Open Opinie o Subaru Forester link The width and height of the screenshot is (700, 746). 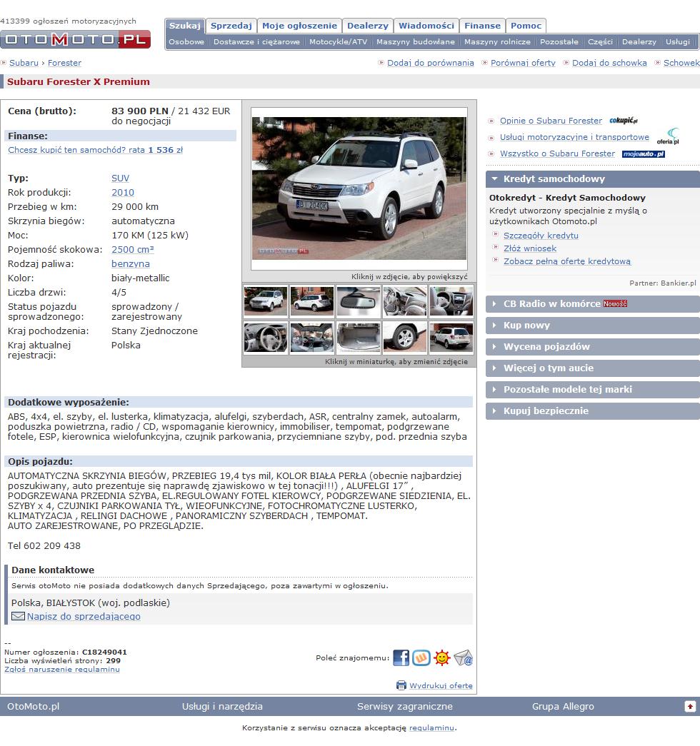coord(551,121)
